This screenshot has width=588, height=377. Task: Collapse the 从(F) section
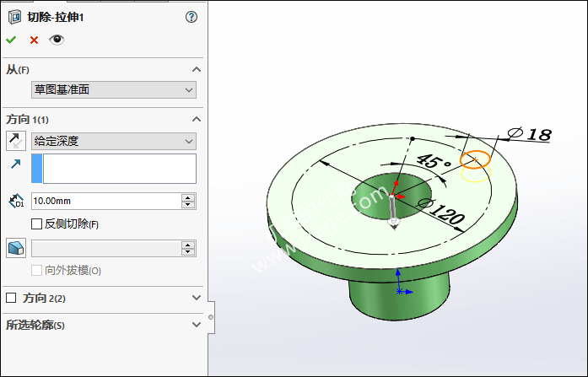[196, 70]
